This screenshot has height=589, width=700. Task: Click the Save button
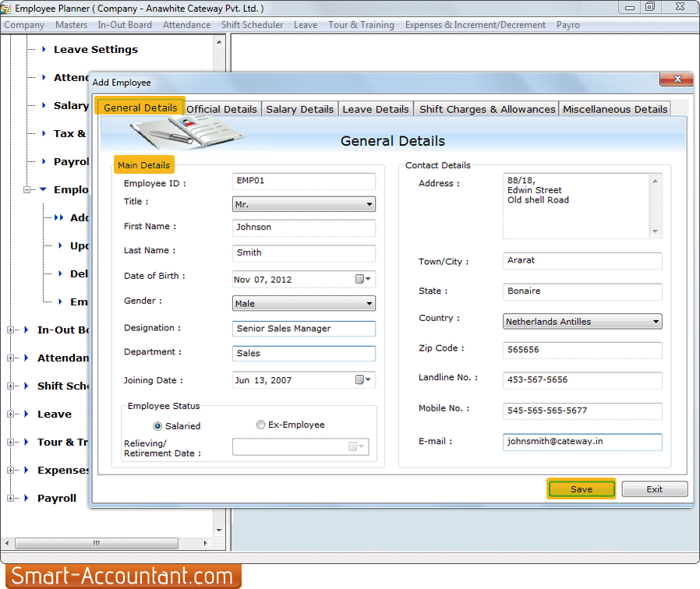point(582,488)
